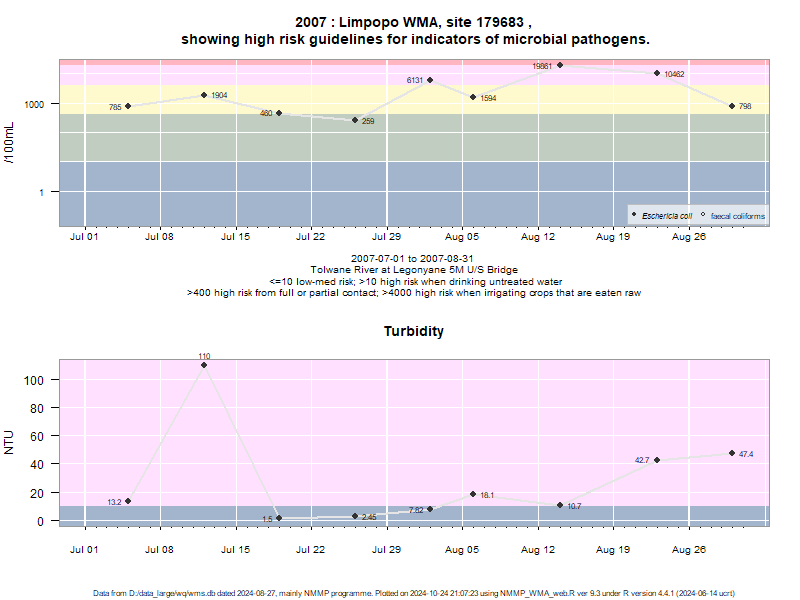Click the date range '2007-07-01 to 2007-08-31'
800x600 pixels.
(412, 259)
